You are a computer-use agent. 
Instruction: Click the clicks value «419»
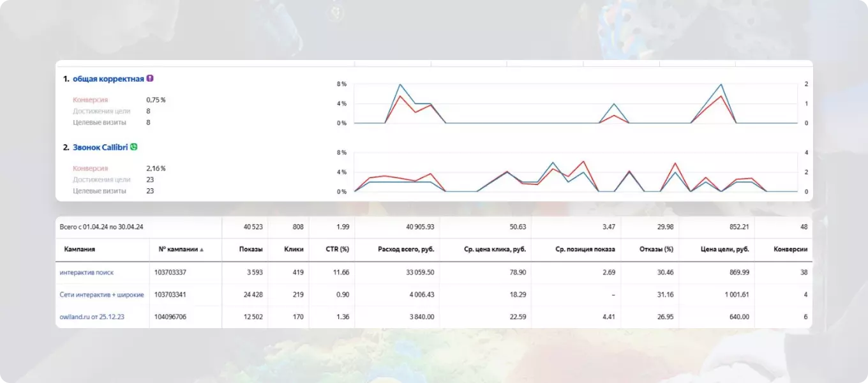(x=297, y=273)
